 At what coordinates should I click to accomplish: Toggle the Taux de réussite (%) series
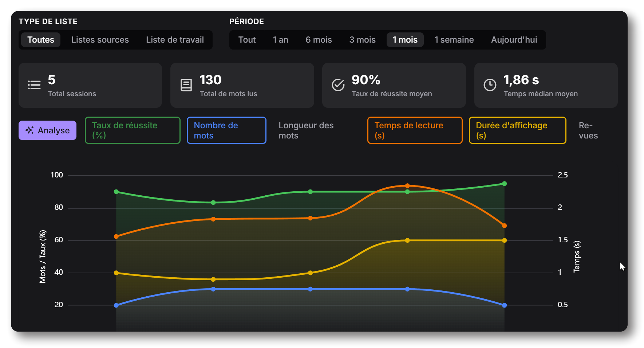pos(133,130)
